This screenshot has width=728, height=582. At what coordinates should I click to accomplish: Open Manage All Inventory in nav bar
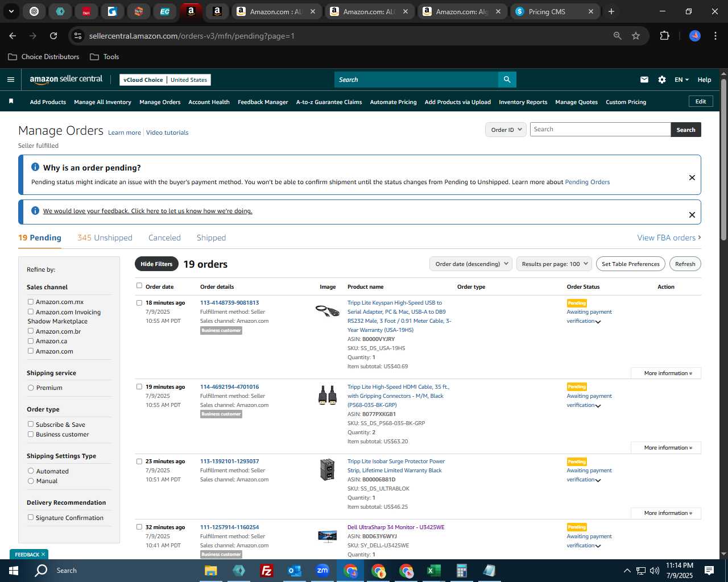coord(102,102)
